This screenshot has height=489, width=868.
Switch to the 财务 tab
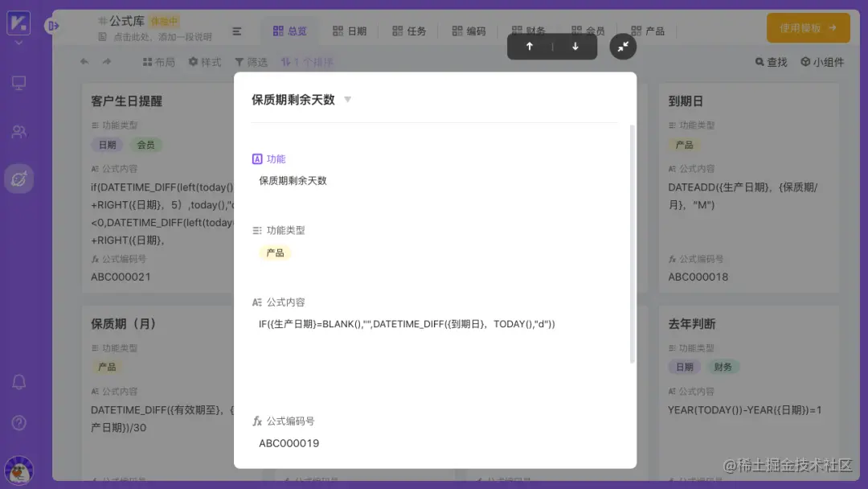(x=526, y=30)
